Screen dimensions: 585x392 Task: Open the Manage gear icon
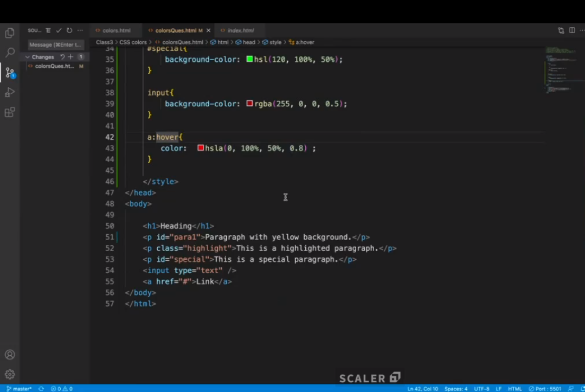[x=10, y=374]
